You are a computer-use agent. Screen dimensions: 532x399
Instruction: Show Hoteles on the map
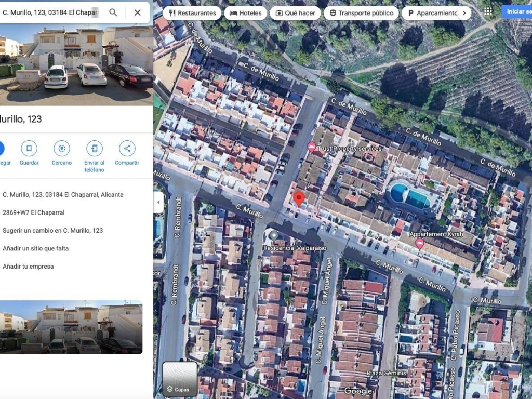click(246, 13)
